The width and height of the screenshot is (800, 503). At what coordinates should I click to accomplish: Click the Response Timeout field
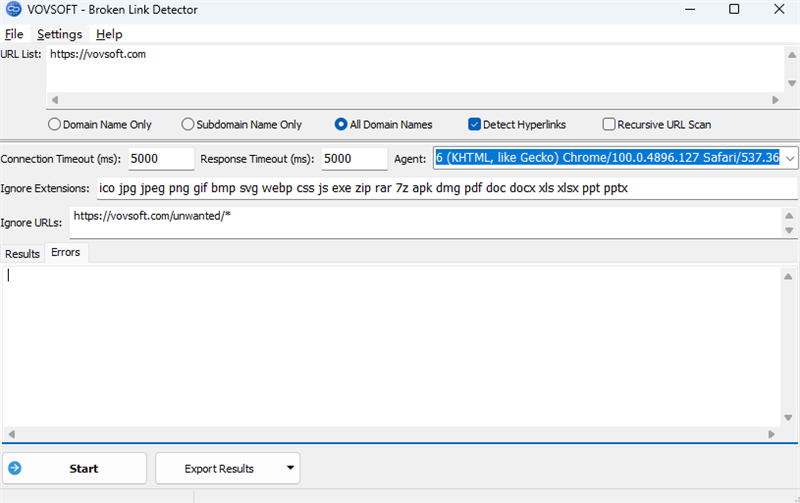(x=354, y=159)
